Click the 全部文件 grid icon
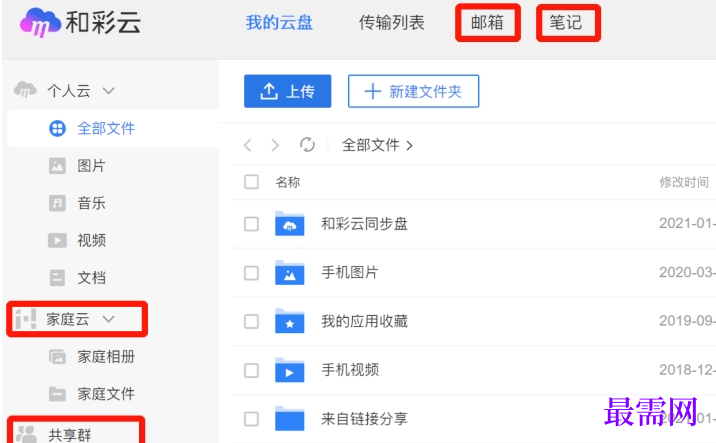The height and width of the screenshot is (443, 716). coord(57,128)
